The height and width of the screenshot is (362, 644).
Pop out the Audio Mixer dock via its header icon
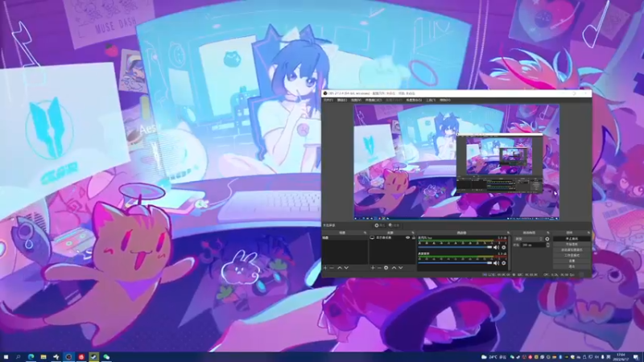click(x=508, y=232)
